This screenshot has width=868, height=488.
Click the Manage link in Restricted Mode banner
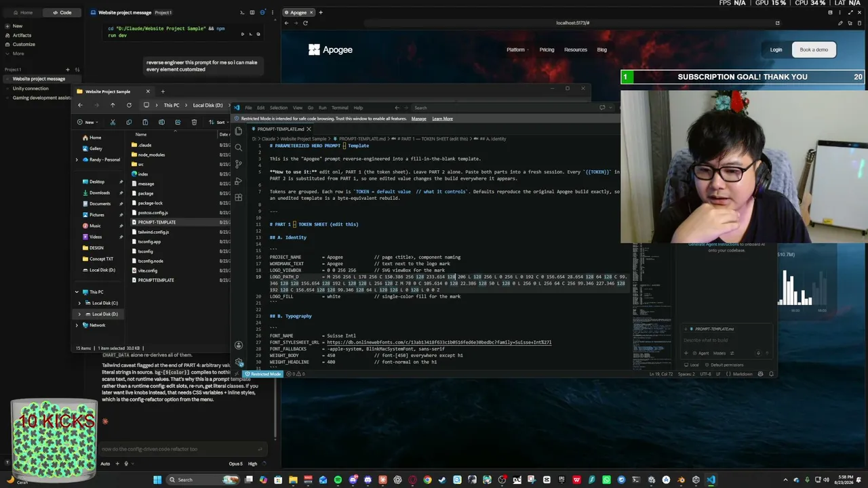click(419, 119)
